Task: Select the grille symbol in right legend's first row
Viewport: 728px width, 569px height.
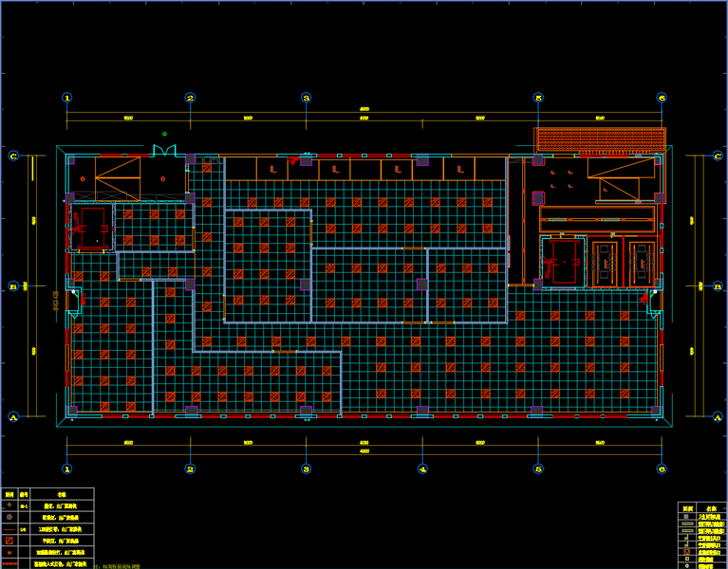Action: click(x=687, y=516)
